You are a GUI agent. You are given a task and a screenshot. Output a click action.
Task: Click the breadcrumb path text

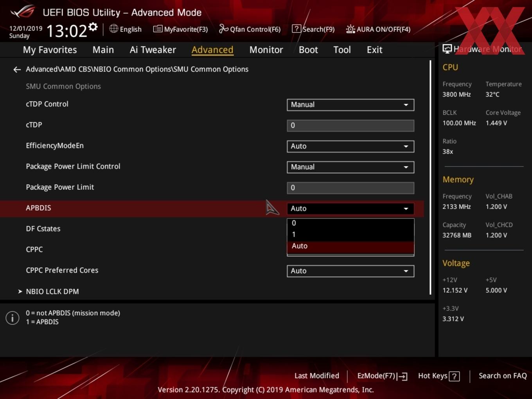[137, 69]
